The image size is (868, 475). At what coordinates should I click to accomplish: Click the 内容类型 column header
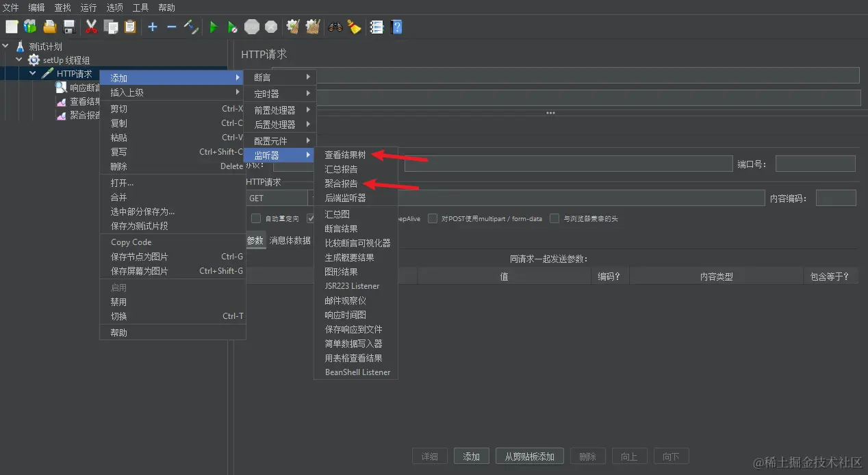click(x=716, y=277)
